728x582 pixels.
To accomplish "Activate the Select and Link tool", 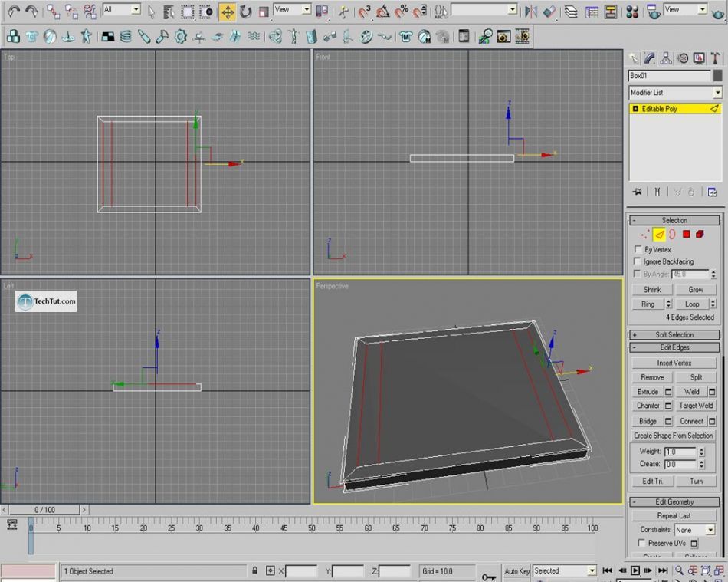I will 54,12.
